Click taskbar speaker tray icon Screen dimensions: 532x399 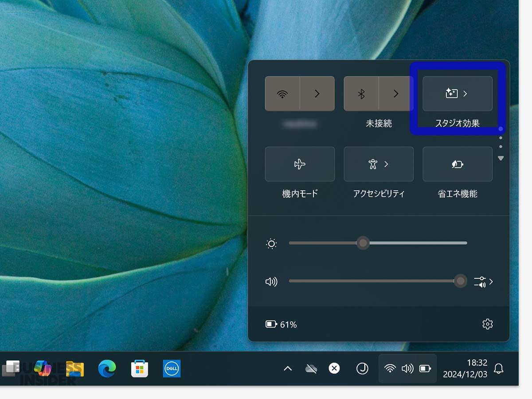407,368
